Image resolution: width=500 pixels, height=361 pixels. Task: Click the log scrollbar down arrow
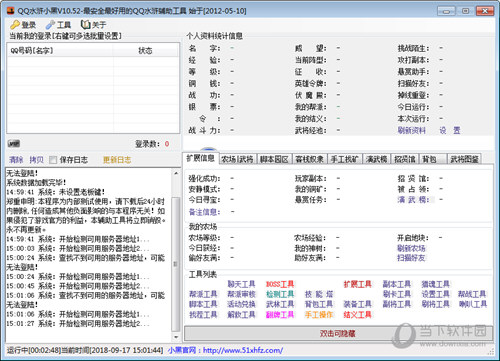[176, 337]
